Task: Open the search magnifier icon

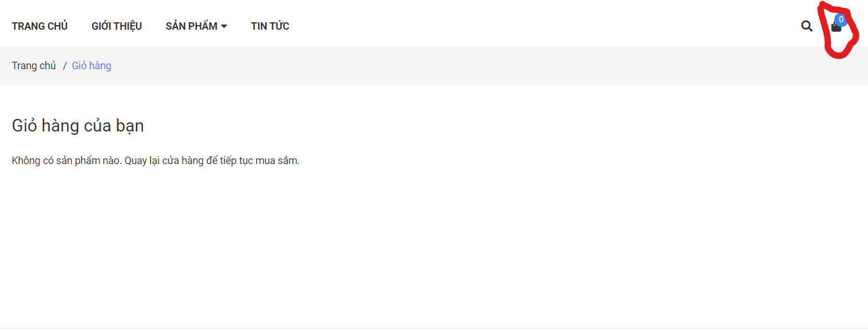Action: point(807,26)
